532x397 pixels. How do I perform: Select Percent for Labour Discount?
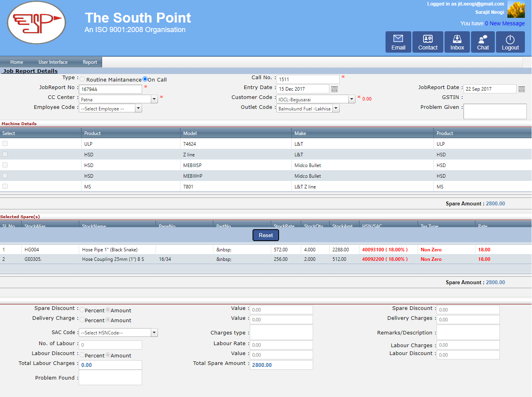click(x=82, y=355)
